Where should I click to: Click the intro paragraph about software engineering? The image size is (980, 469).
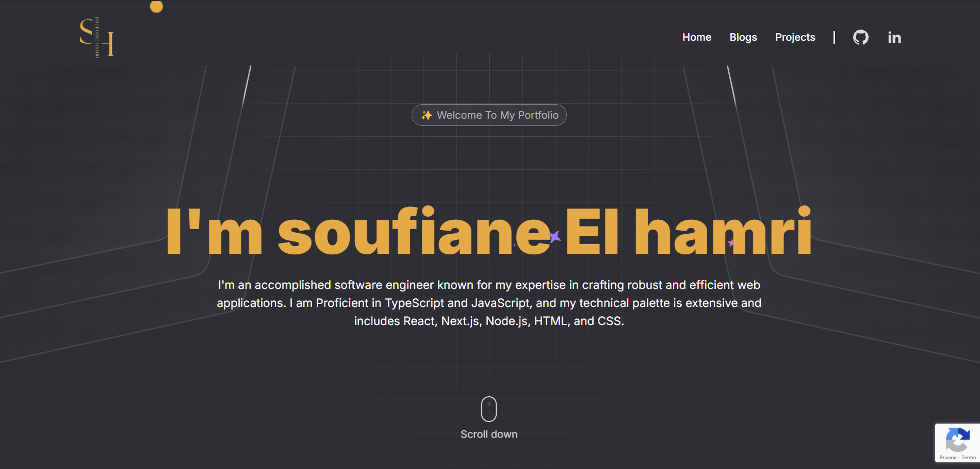click(489, 303)
